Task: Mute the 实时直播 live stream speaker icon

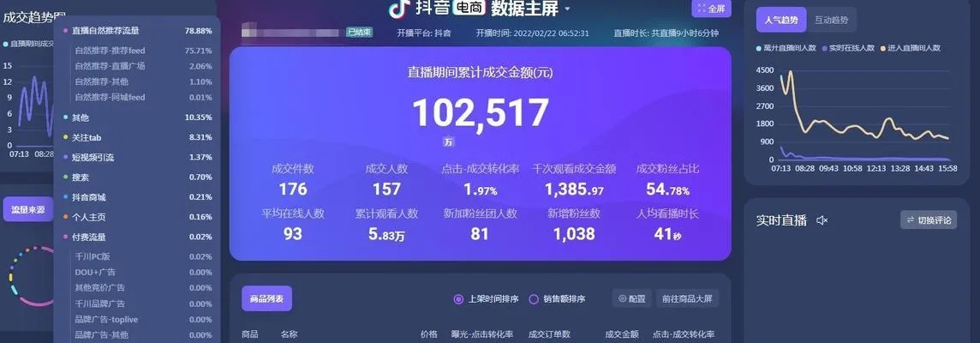Action: (822, 220)
